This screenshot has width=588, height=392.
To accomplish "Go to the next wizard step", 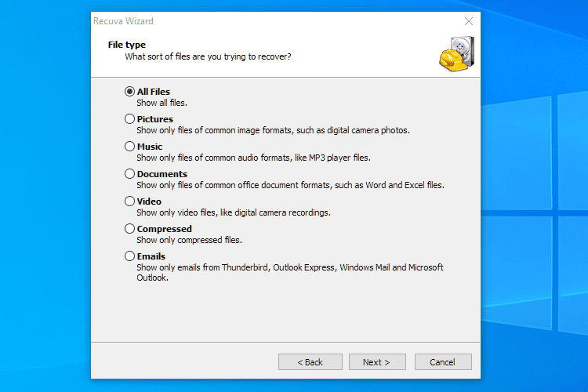I will tap(377, 362).
